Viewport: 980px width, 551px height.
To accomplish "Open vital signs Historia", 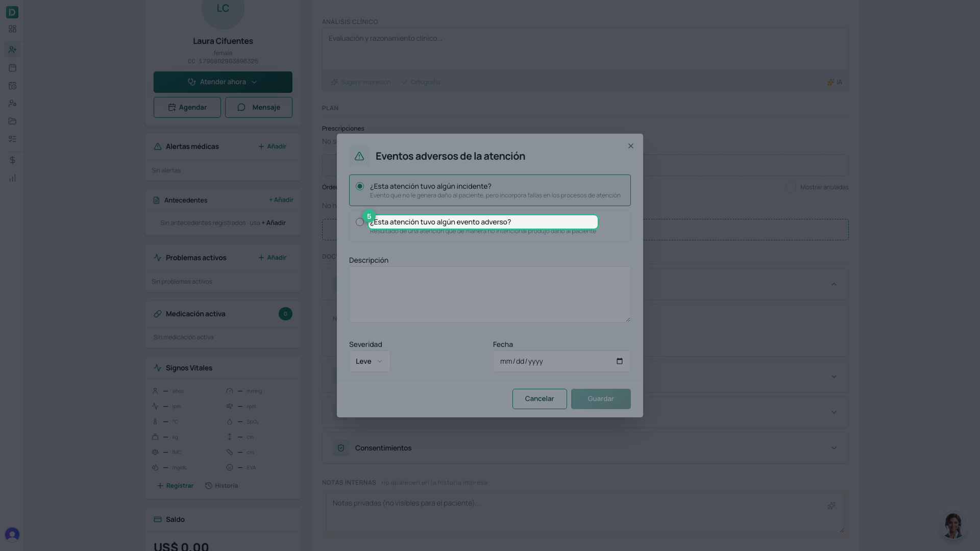I will [x=222, y=486].
